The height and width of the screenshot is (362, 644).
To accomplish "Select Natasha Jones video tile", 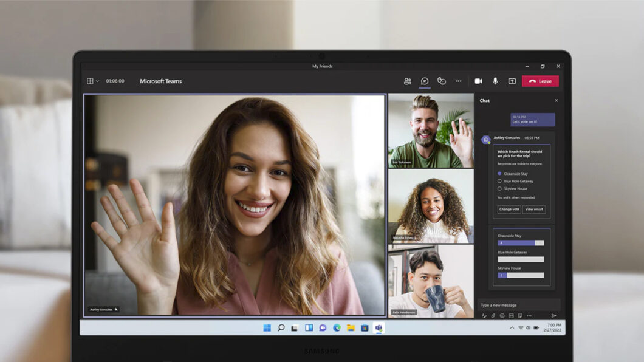I will coord(431,206).
